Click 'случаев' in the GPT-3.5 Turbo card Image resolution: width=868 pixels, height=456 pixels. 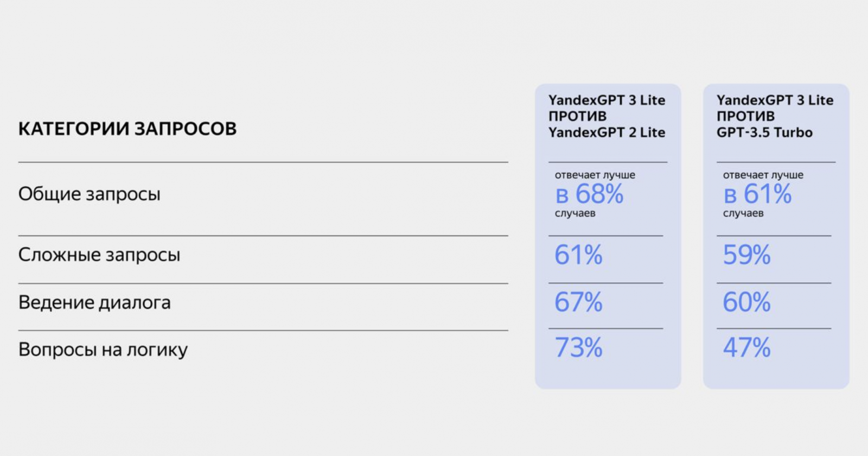pyautogui.click(x=743, y=213)
